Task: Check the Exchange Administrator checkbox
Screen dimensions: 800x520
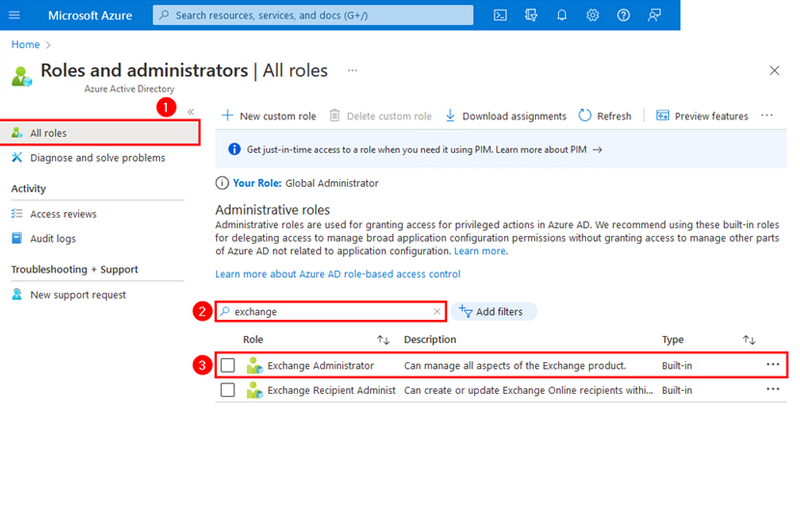Action: tap(228, 365)
